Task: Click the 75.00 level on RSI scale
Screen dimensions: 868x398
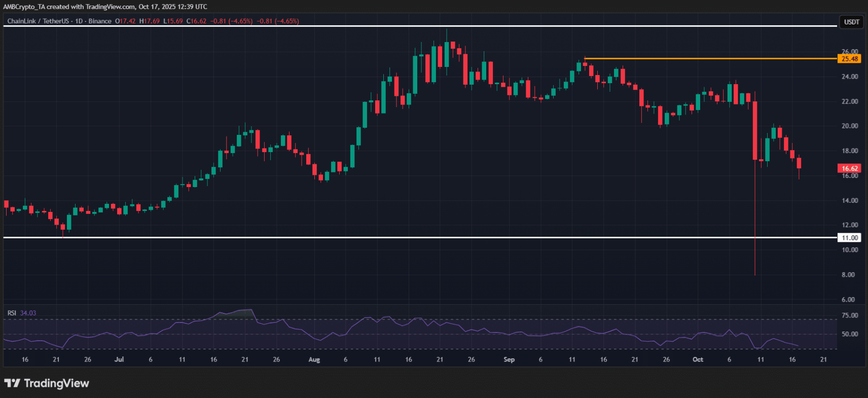Action: (850, 315)
